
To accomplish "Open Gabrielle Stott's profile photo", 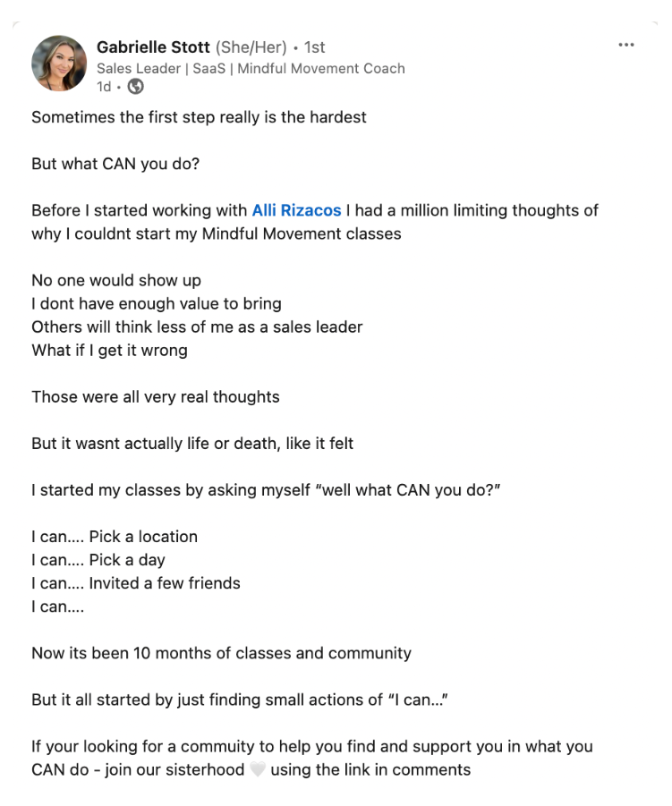I will coord(59,64).
